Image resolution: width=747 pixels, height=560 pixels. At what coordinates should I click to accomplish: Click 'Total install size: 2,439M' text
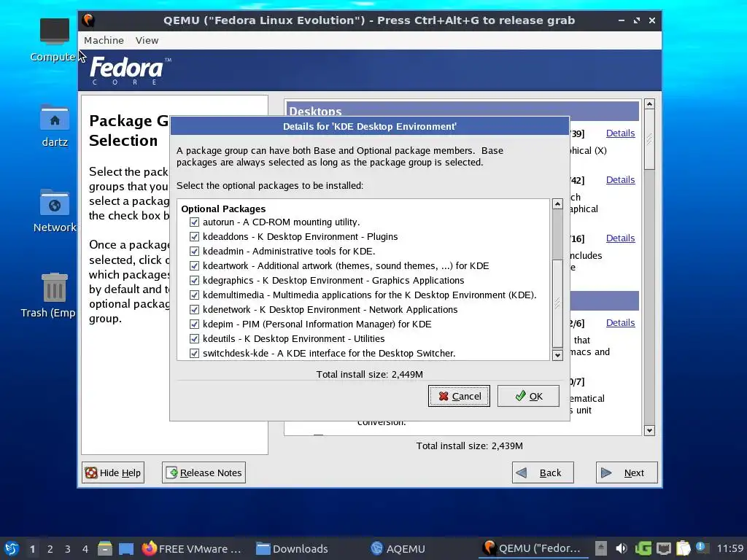click(x=469, y=446)
